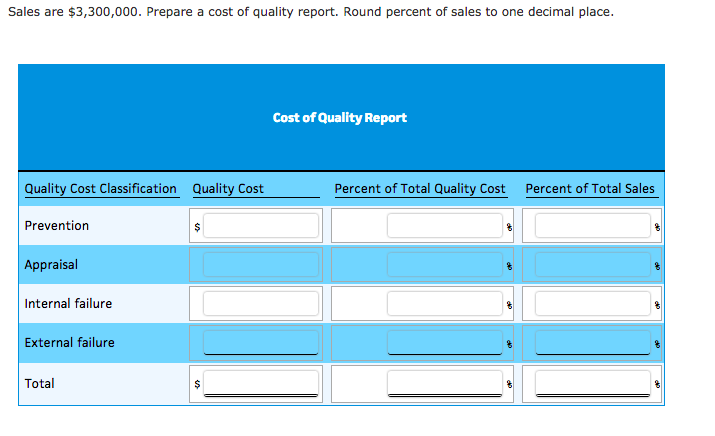Activate the External failure Quality Cost field
The image size is (715, 436).
point(261,343)
